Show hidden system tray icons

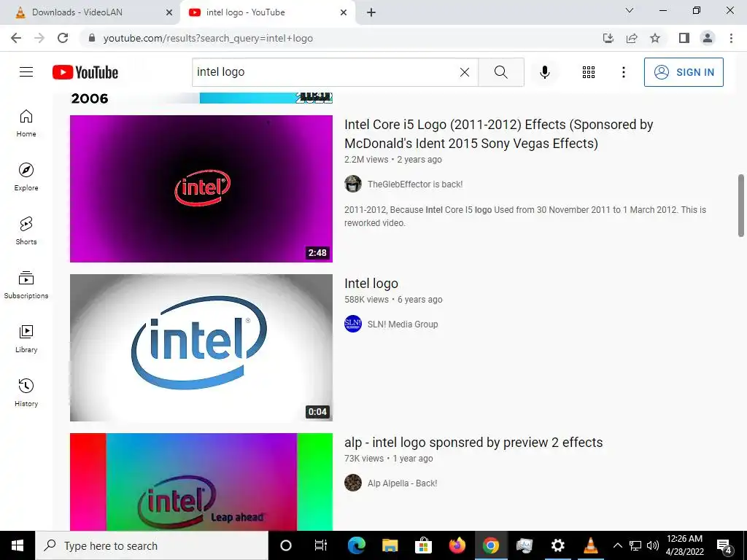[x=617, y=545]
